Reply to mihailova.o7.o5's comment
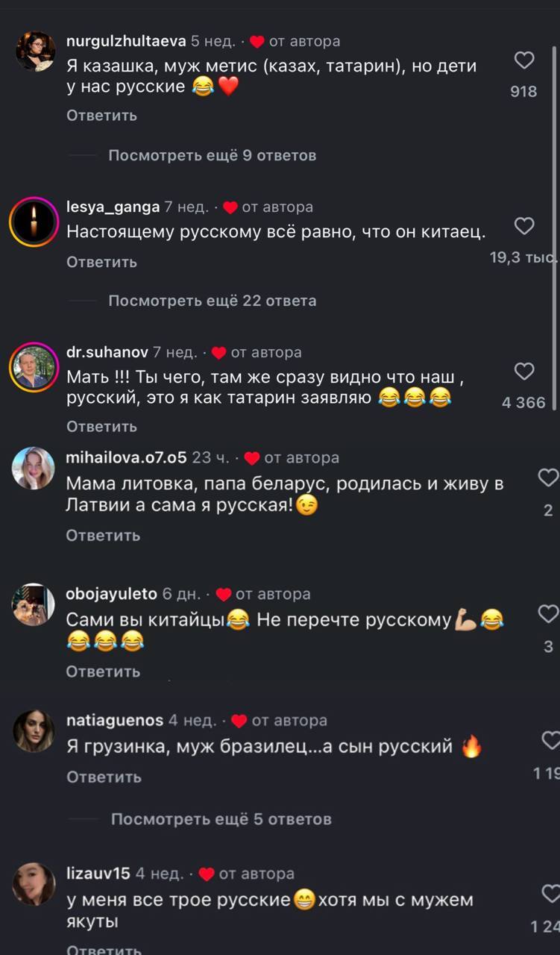 click(103, 535)
